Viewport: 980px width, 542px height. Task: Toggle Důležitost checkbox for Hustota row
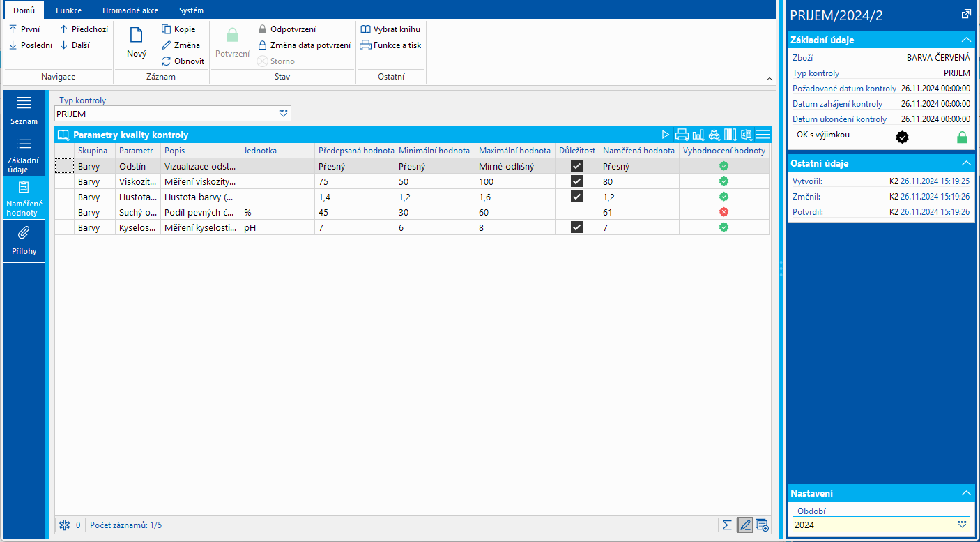click(576, 197)
